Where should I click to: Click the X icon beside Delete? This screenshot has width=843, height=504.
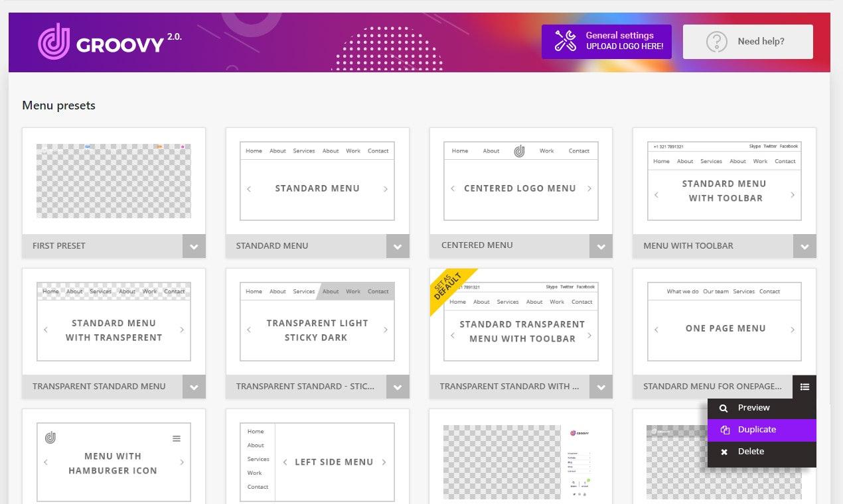(724, 452)
